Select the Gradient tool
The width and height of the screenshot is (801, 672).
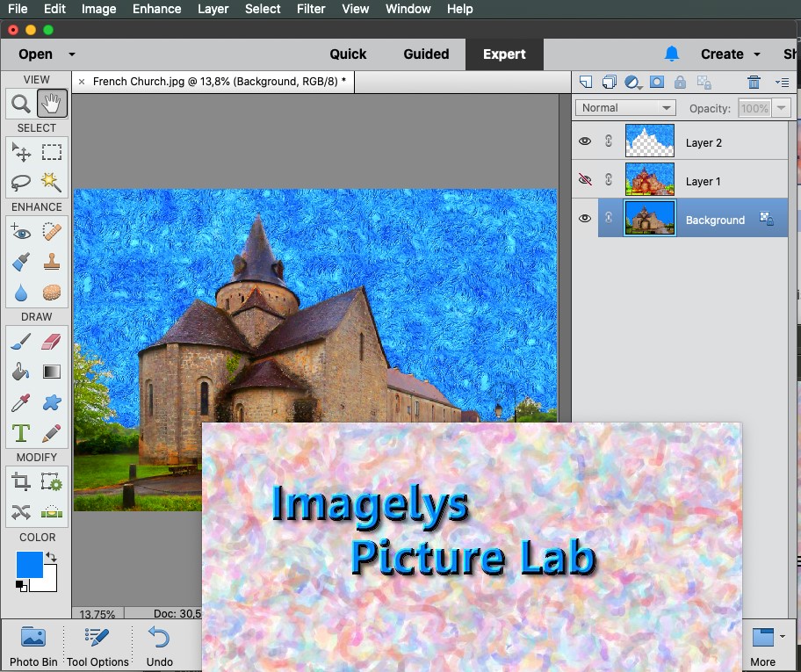[x=52, y=372]
